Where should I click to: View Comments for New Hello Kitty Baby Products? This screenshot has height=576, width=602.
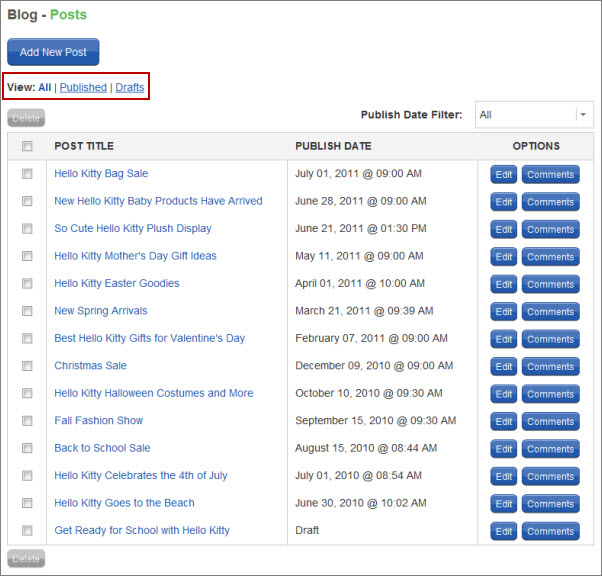(551, 202)
